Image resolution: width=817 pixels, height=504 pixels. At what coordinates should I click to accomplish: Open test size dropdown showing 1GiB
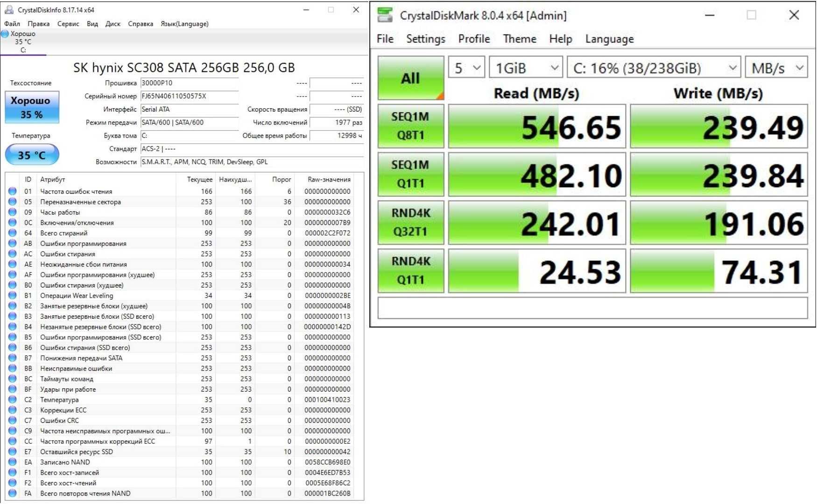click(x=526, y=68)
